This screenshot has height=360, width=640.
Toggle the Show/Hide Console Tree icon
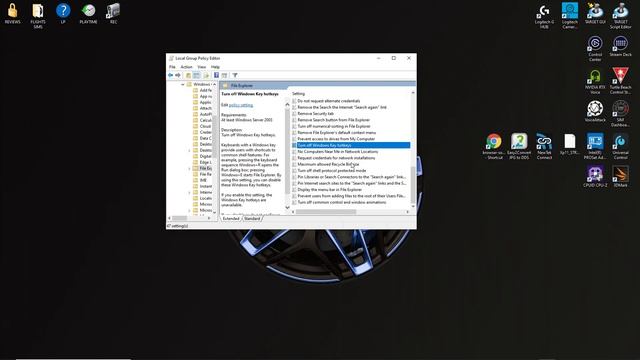(x=196, y=75)
